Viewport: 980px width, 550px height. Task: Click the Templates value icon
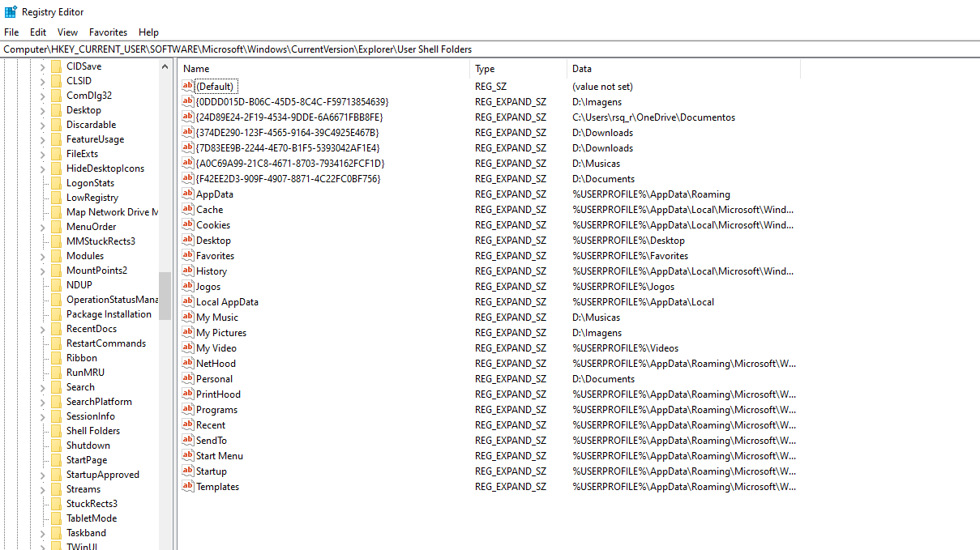[188, 486]
